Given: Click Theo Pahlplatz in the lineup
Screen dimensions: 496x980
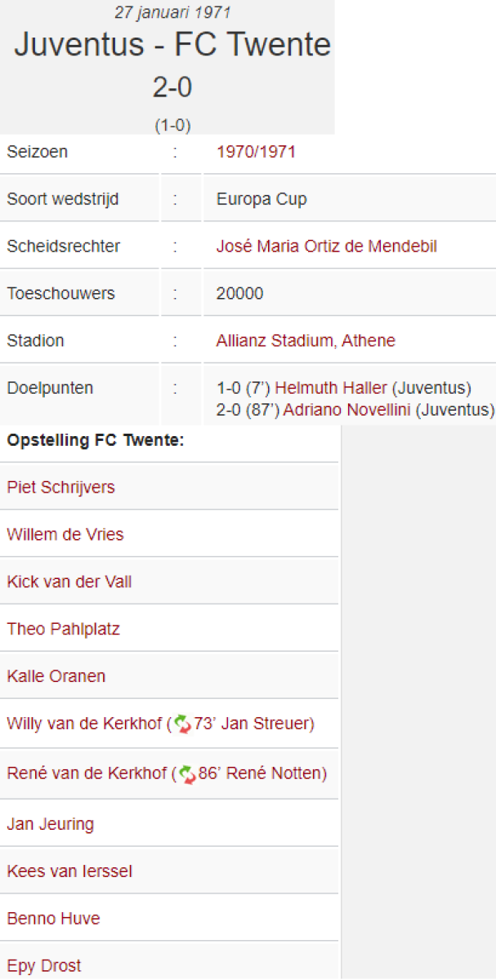Looking at the screenshot, I should click(64, 630).
